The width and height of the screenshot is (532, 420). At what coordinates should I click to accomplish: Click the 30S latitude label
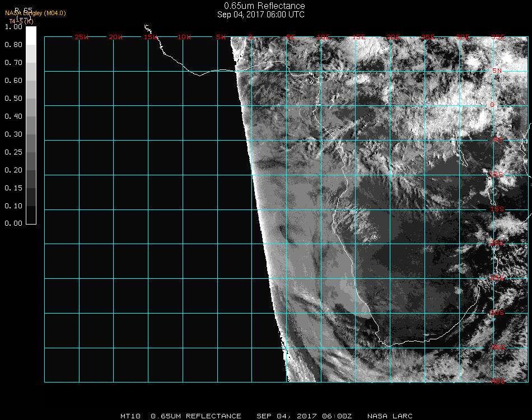[497, 312]
